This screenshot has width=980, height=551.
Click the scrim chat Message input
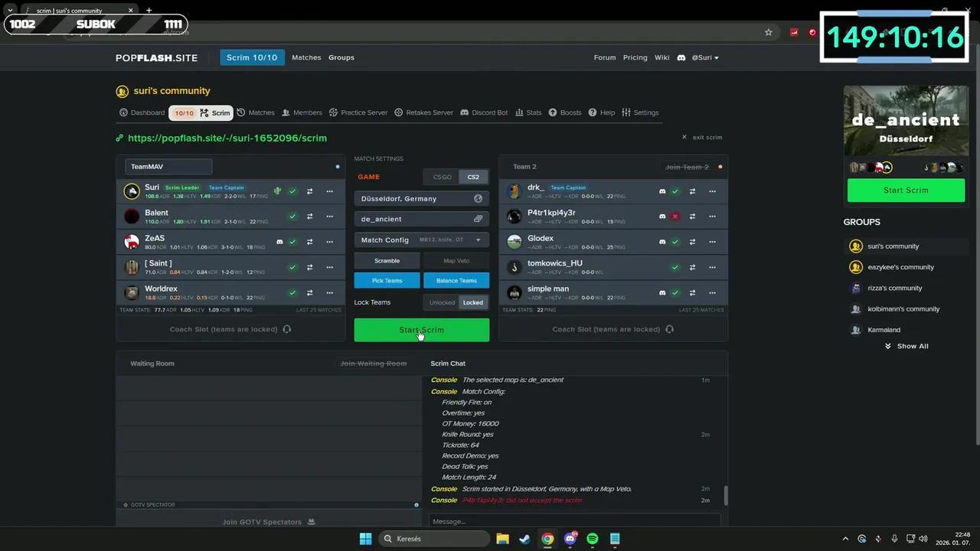tap(574, 521)
